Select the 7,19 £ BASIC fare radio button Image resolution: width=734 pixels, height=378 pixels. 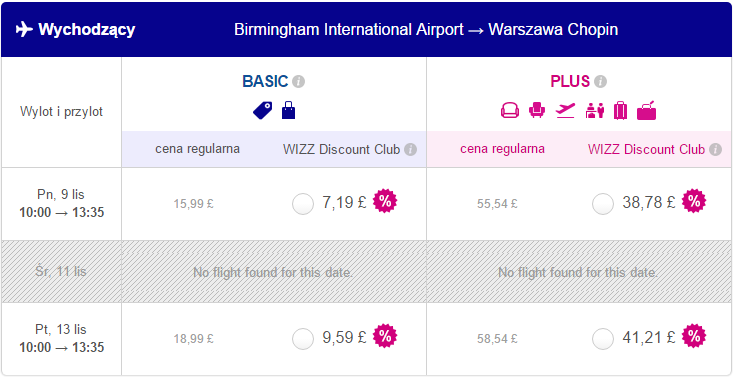pos(303,204)
